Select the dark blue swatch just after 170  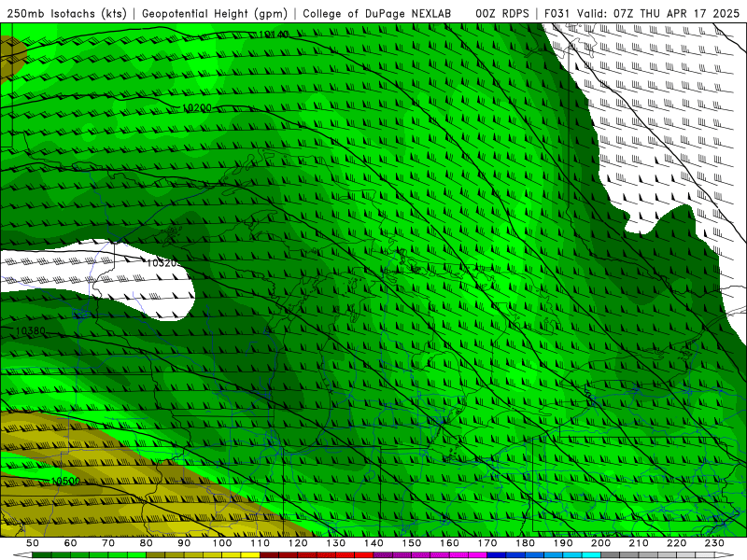[497, 555]
